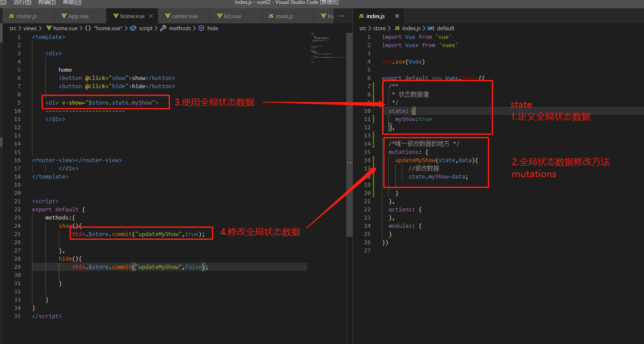Click the state.myShow=data; statement
644x344 pixels.
pyautogui.click(x=439, y=176)
